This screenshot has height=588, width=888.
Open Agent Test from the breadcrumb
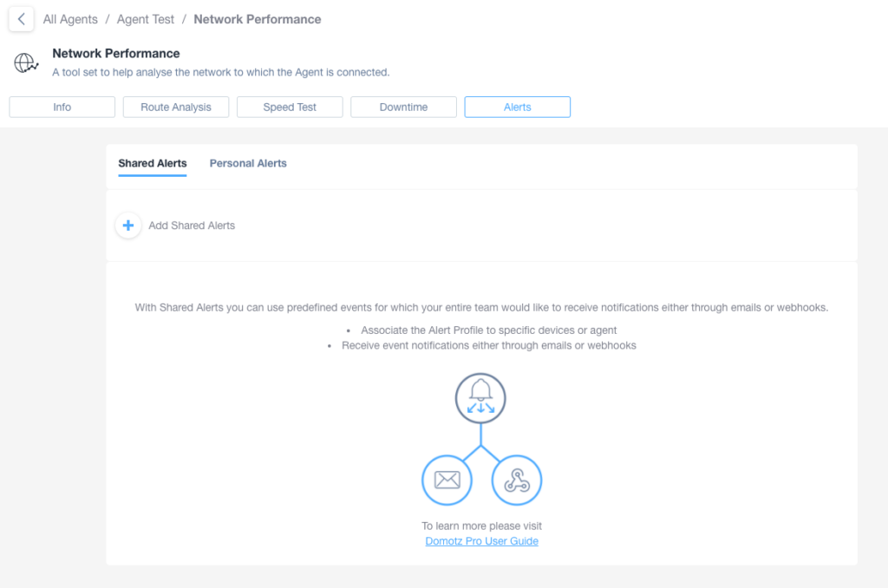(145, 19)
